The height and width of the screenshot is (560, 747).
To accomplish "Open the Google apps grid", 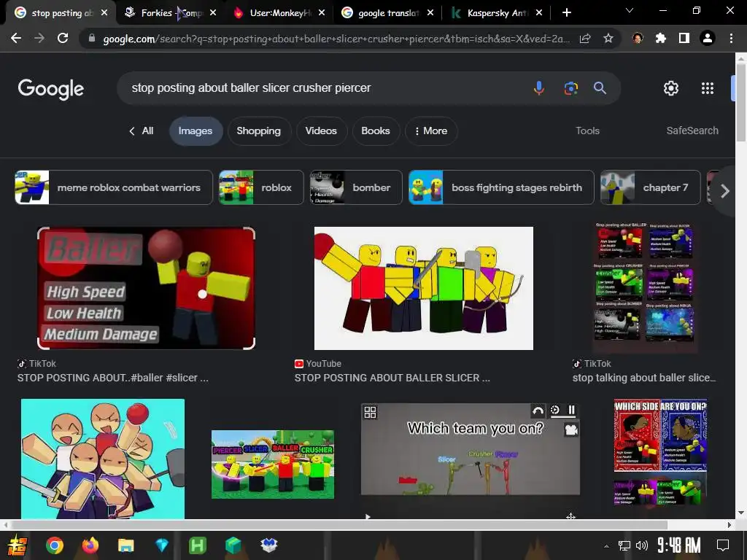I will pyautogui.click(x=708, y=88).
